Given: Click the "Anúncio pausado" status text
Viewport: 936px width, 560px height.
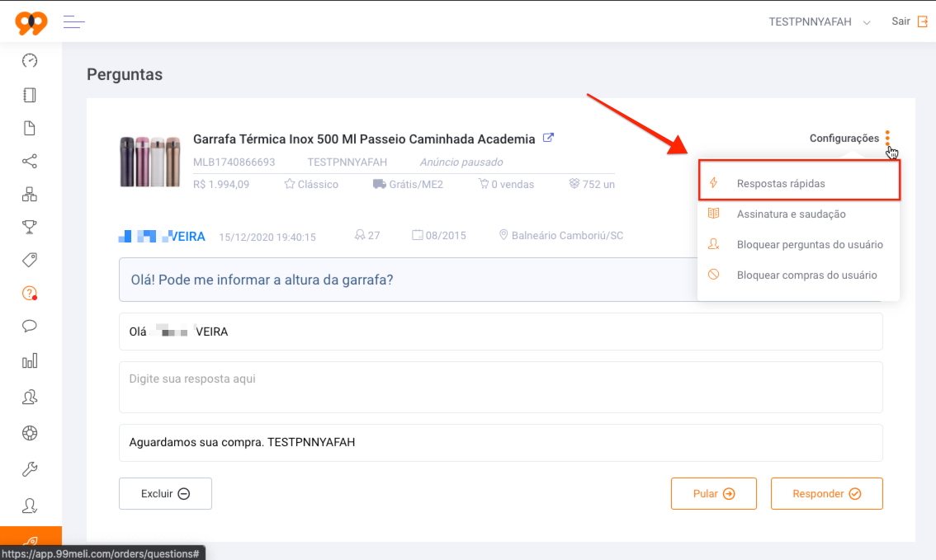Looking at the screenshot, I should tap(461, 162).
